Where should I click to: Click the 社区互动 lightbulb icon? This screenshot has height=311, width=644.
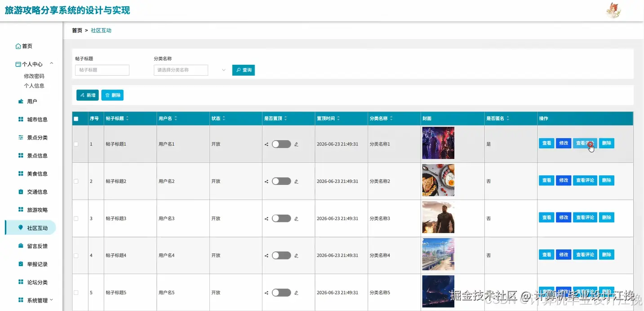click(21, 228)
